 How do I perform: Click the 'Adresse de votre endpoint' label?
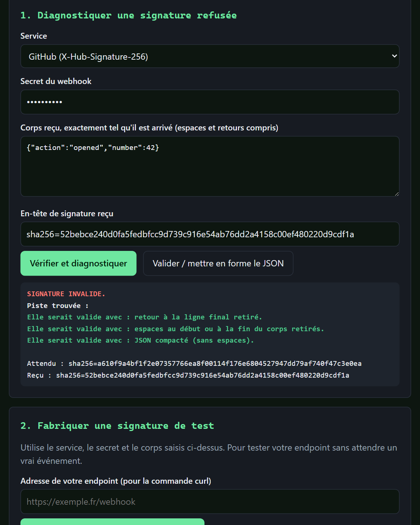tap(116, 481)
